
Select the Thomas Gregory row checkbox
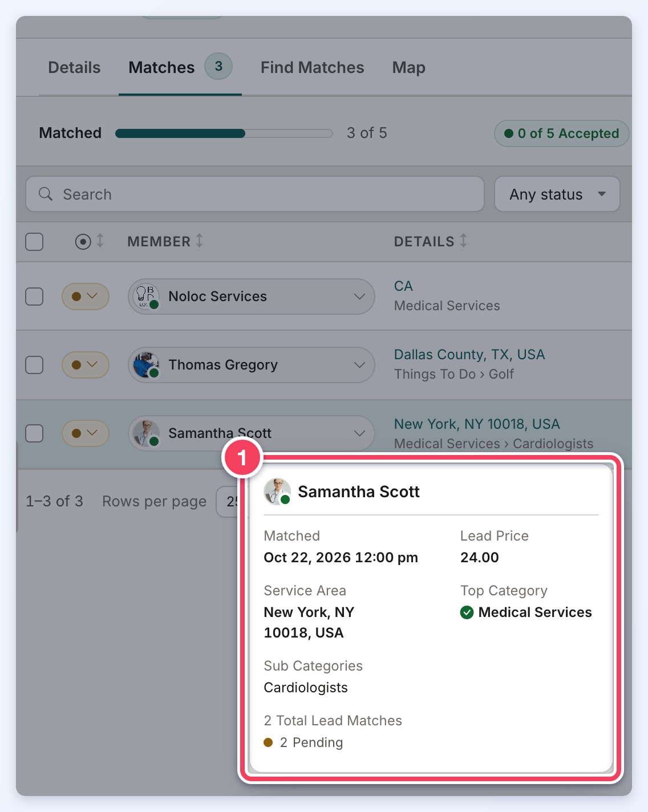34,365
